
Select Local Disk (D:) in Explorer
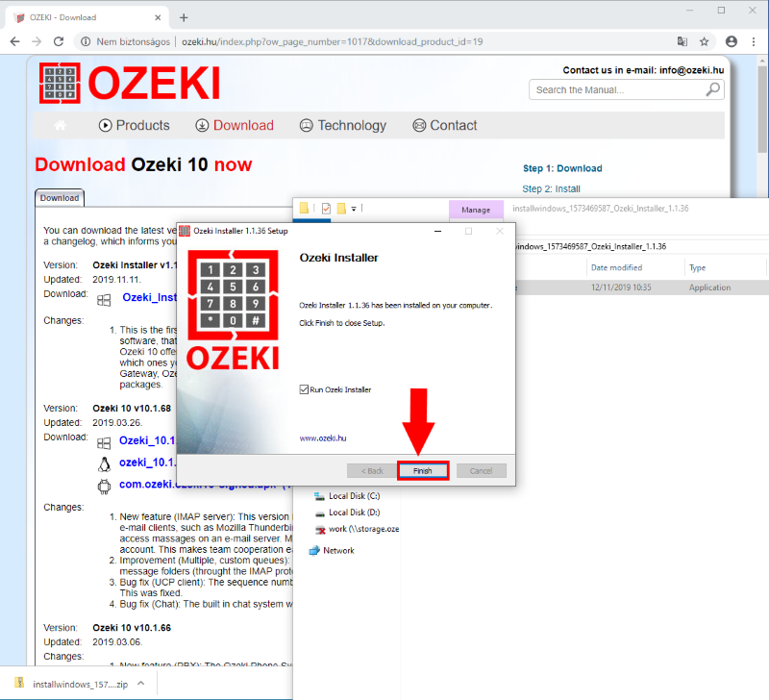[354, 512]
